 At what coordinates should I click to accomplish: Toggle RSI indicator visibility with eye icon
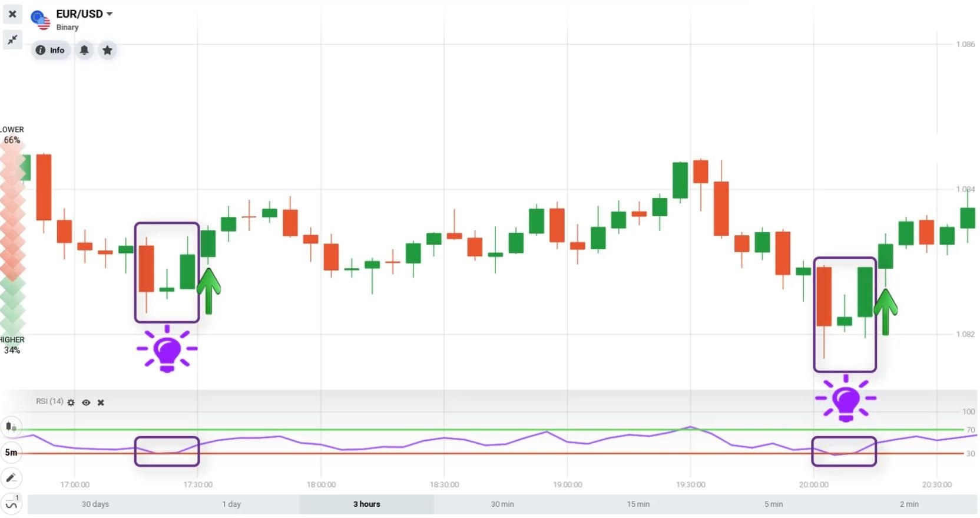(86, 402)
